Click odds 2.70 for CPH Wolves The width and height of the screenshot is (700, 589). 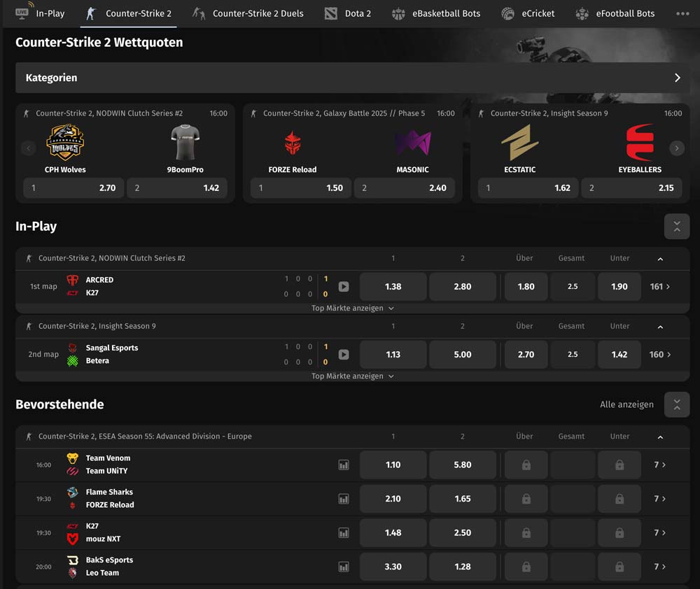coord(73,187)
